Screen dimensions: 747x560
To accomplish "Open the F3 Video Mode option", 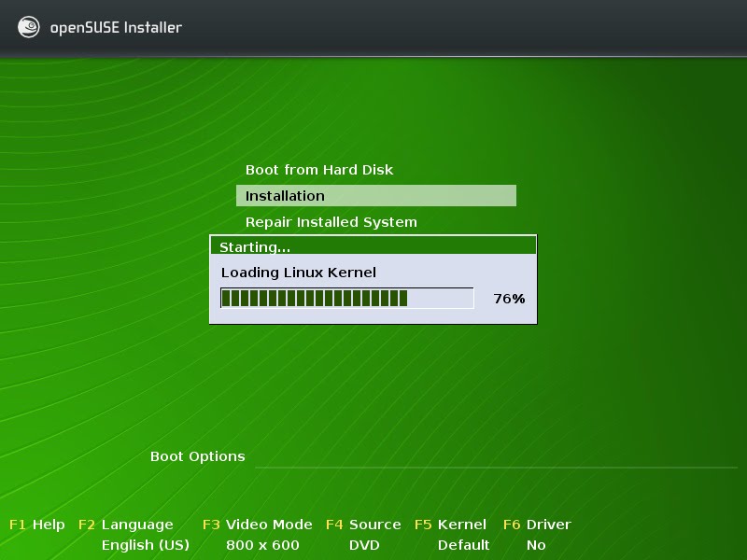I will 258,525.
